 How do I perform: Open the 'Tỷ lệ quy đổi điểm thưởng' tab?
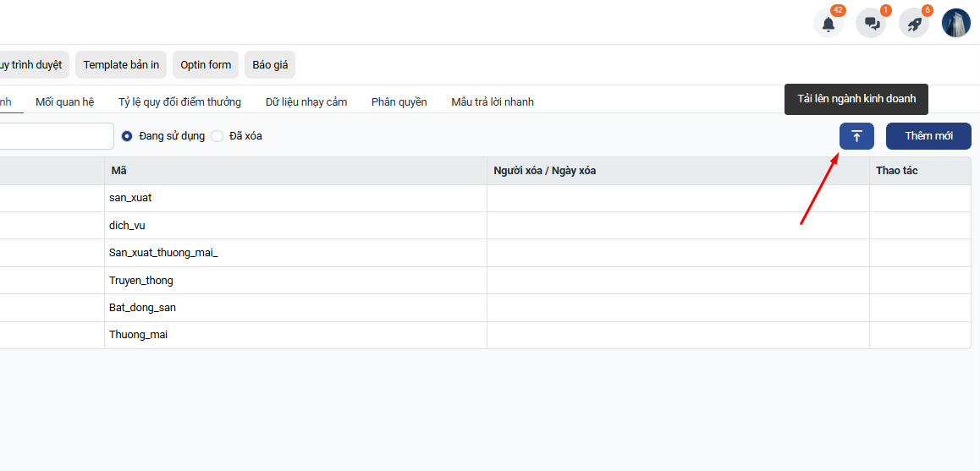[179, 102]
